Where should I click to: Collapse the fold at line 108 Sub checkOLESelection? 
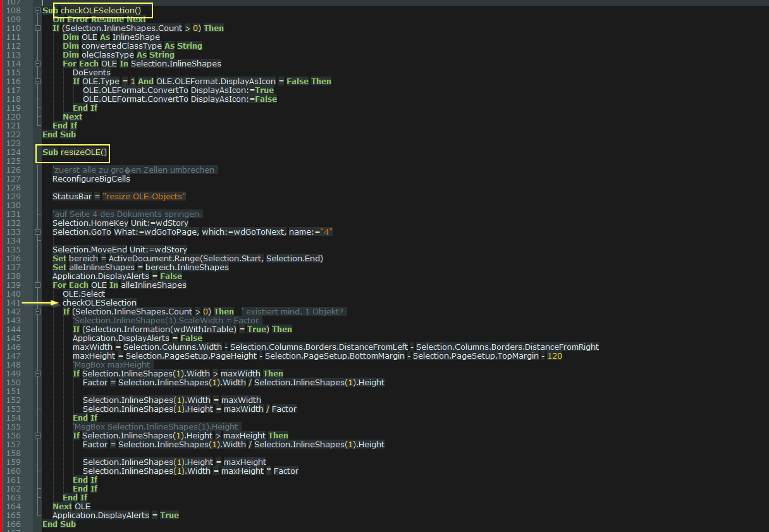pyautogui.click(x=37, y=11)
